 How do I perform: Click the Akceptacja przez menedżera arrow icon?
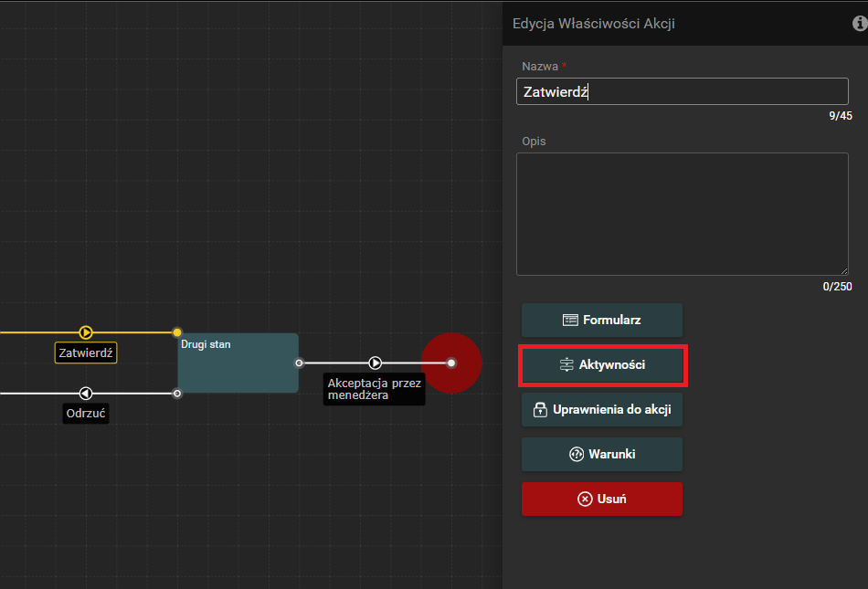coord(376,363)
